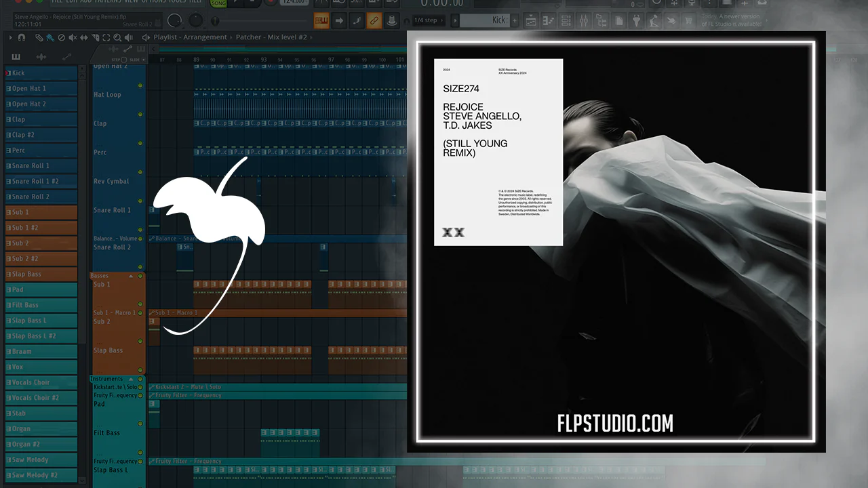The width and height of the screenshot is (868, 488).
Task: Select the 'Sub 2 #2' pattern
Action: coord(41,259)
